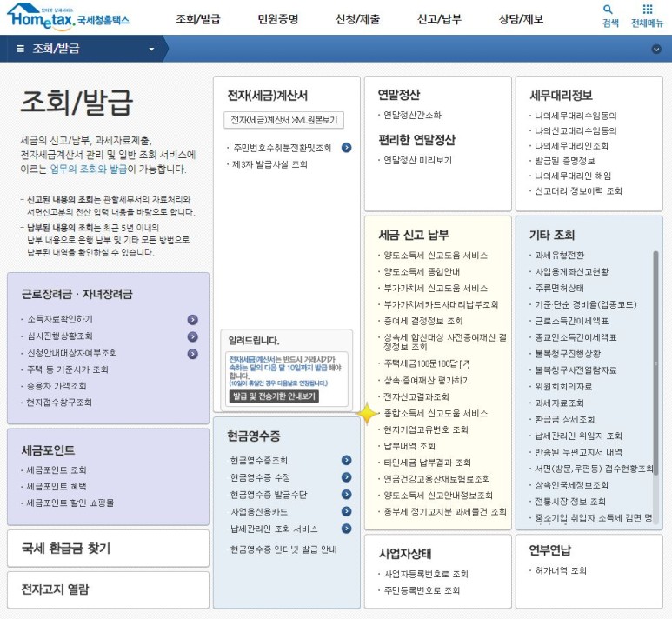The image size is (672, 619).
Task: Open 주민등록번호로 조회
Action: coord(422,590)
